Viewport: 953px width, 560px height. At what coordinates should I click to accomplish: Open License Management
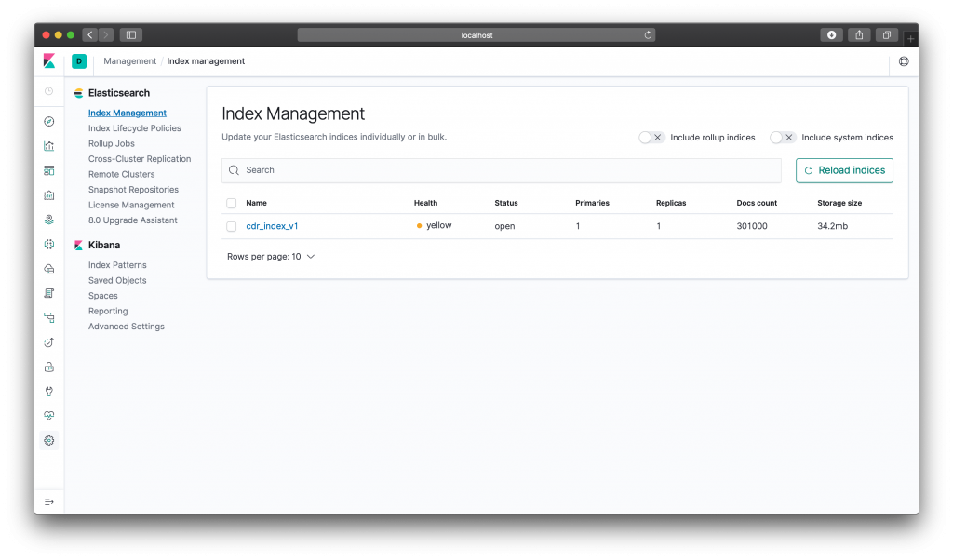131,205
